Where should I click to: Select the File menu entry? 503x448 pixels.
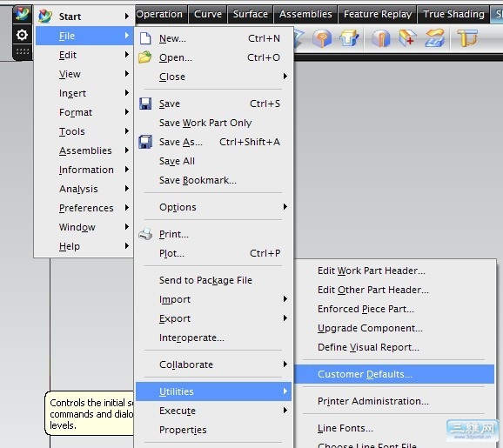tap(84, 36)
